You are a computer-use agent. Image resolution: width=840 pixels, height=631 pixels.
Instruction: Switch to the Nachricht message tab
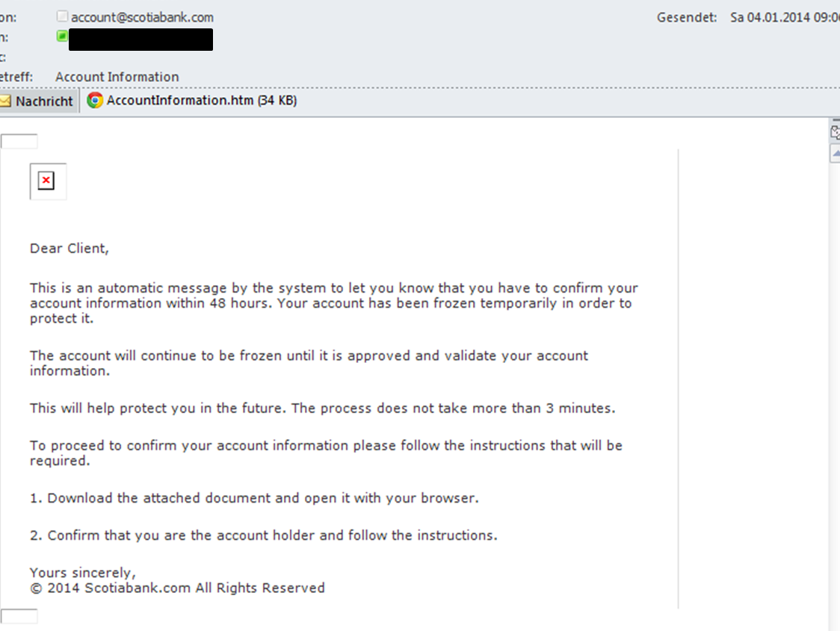39,101
